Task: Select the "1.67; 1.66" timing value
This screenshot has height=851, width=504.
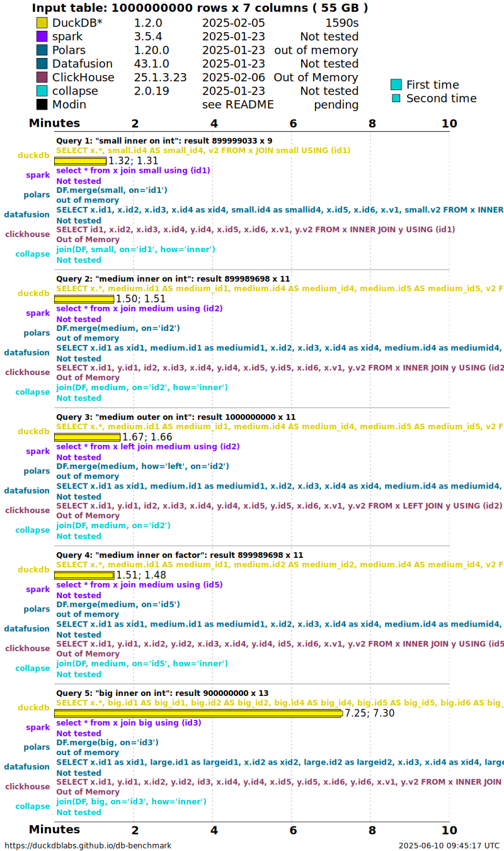Action: click(147, 437)
